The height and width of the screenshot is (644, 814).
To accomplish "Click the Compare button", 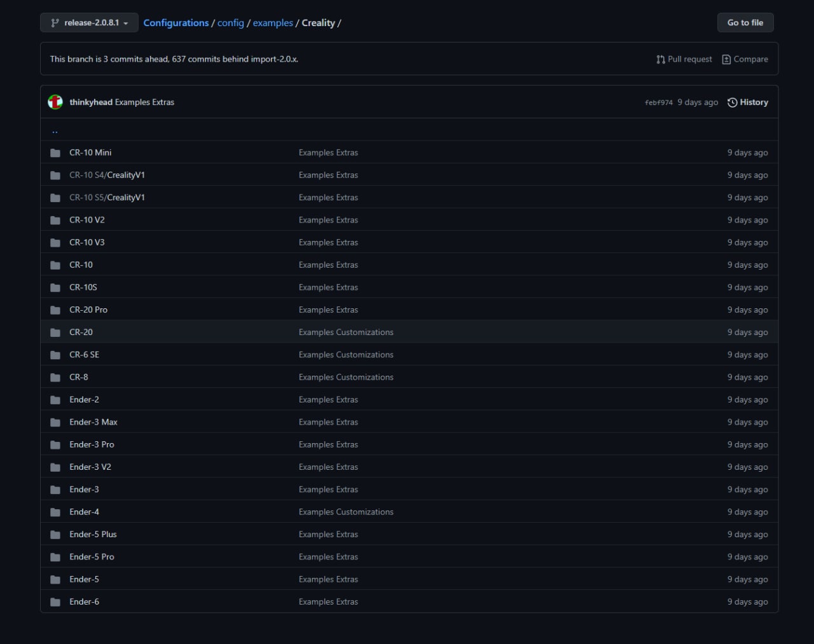I will 745,59.
